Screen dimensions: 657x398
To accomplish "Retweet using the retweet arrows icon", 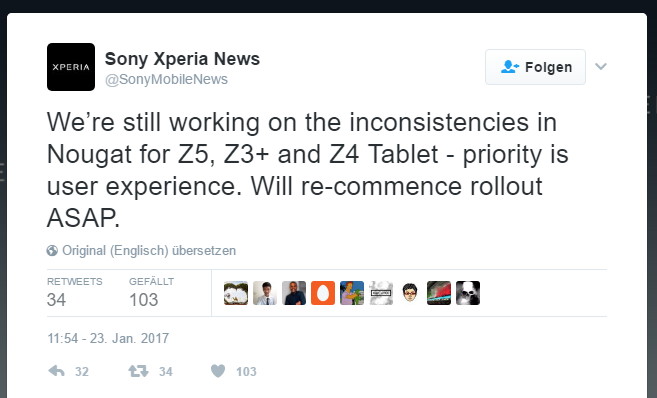I will click(x=138, y=371).
